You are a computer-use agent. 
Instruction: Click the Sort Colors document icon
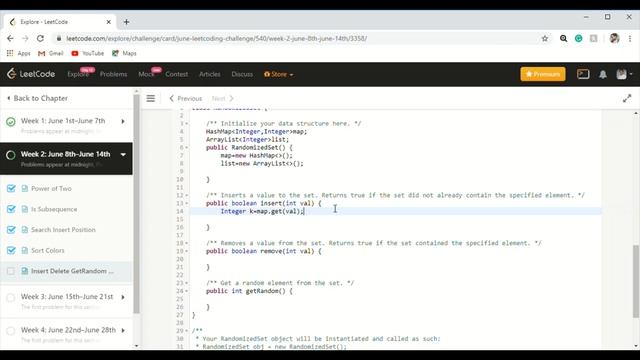pos(25,250)
